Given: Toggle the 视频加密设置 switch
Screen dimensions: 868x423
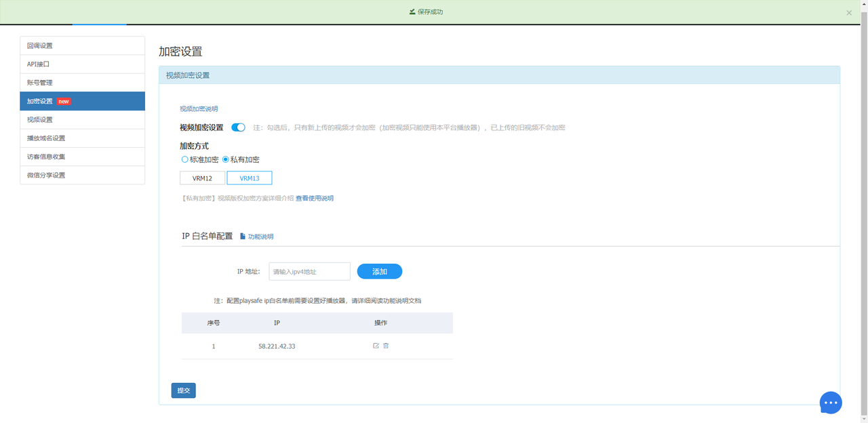Looking at the screenshot, I should 238,127.
